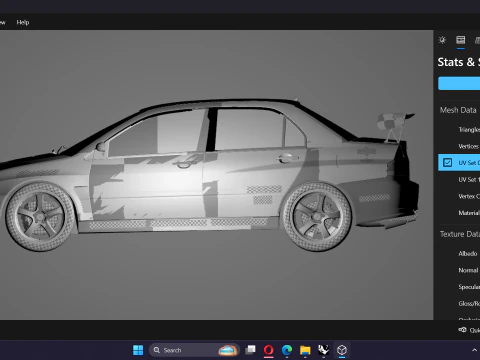Click the taskbar Search box

[194, 350]
